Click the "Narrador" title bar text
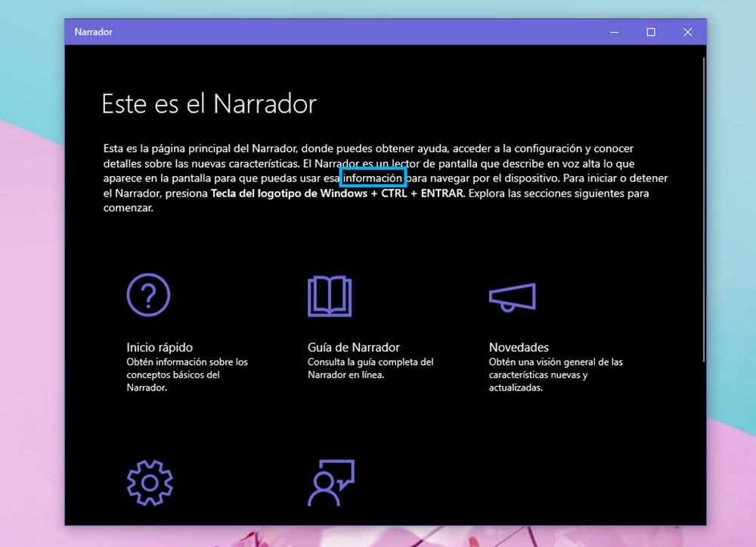The height and width of the screenshot is (547, 756). tap(94, 32)
